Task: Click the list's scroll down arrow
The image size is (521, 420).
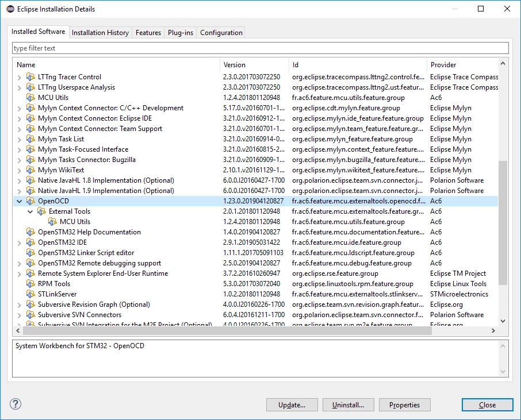Action: tap(503, 321)
